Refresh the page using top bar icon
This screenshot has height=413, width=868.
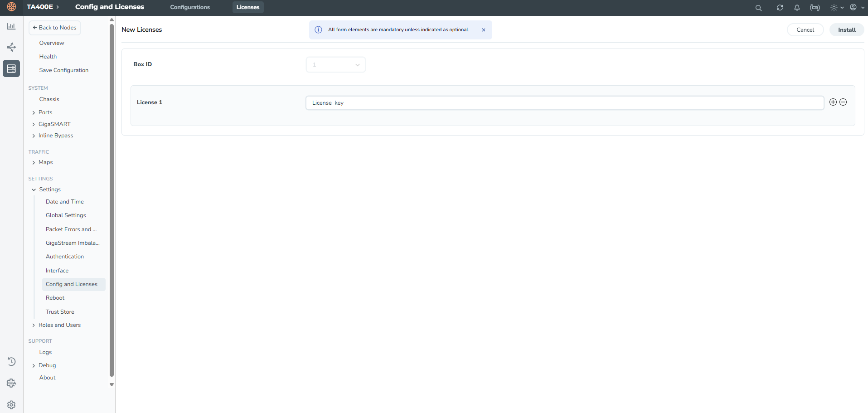click(780, 8)
